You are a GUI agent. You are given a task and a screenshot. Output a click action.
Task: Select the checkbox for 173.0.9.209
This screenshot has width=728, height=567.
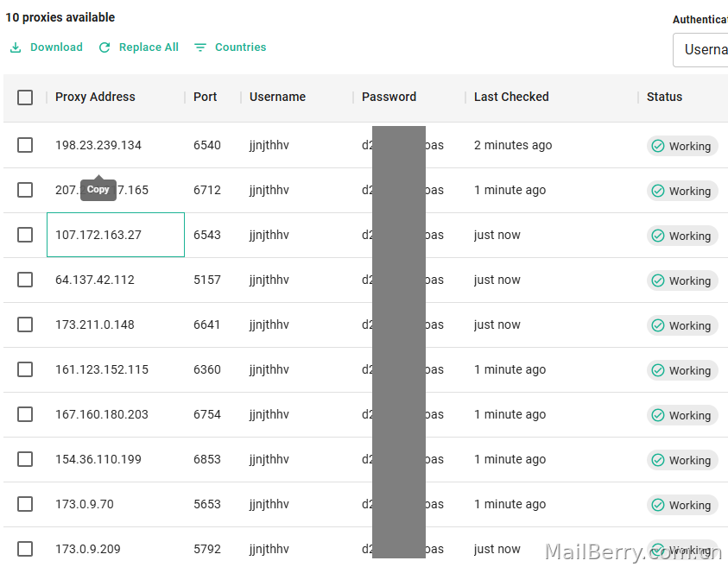(25, 549)
